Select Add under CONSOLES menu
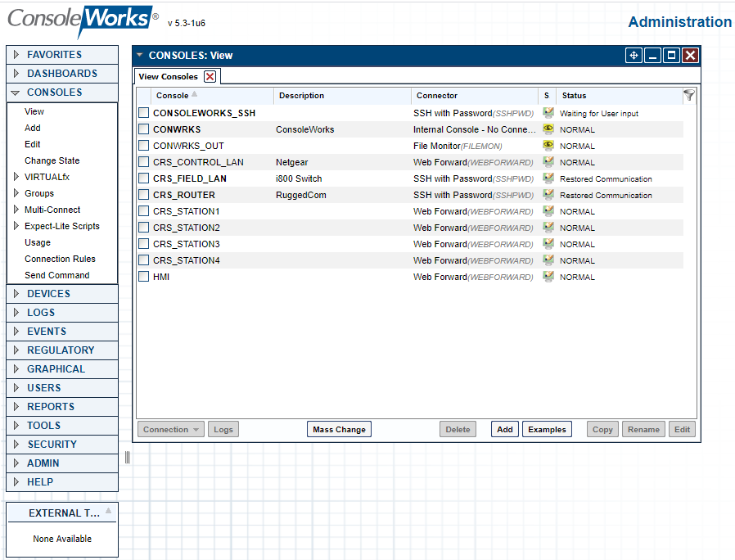 (33, 128)
